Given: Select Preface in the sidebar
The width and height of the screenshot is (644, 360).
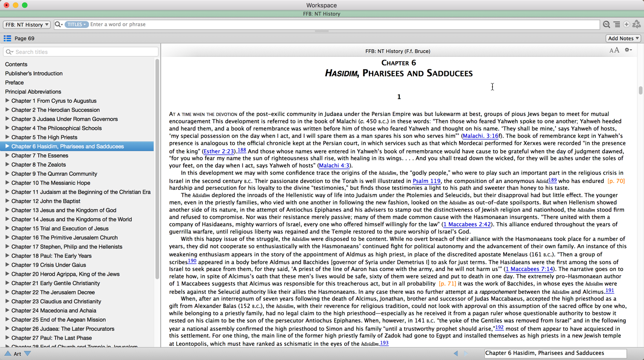Looking at the screenshot, I should pyautogui.click(x=14, y=83).
